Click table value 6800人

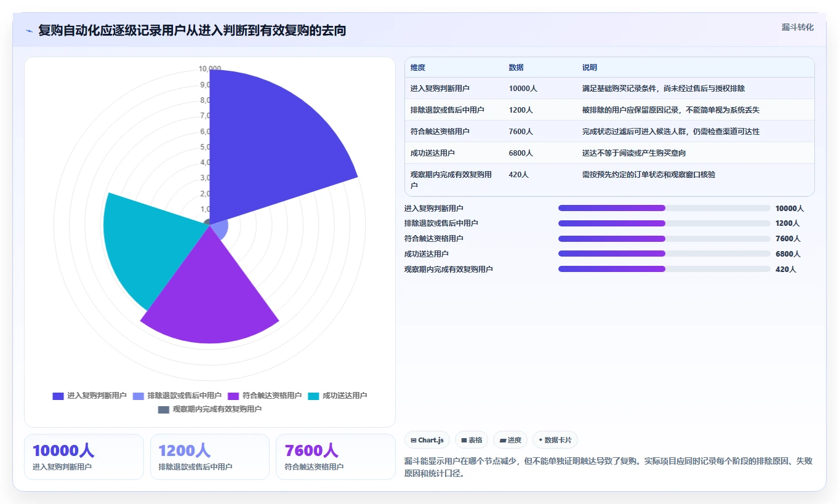[x=521, y=153]
